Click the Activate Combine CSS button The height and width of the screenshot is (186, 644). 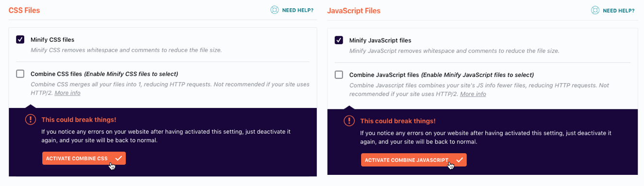click(84, 158)
